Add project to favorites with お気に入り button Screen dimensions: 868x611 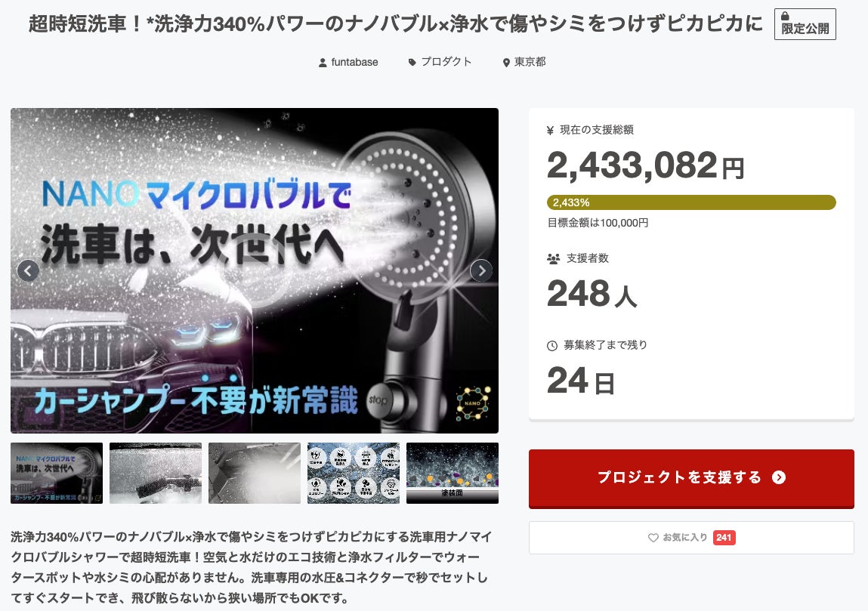tap(691, 538)
